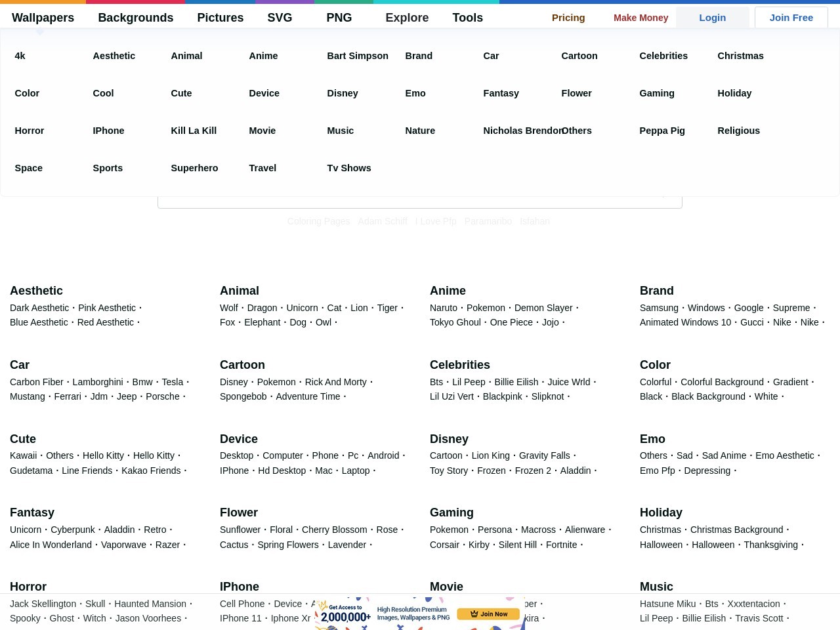Select Religious in the dropdown menu
Viewport: 840px width, 630px height.
(x=738, y=131)
